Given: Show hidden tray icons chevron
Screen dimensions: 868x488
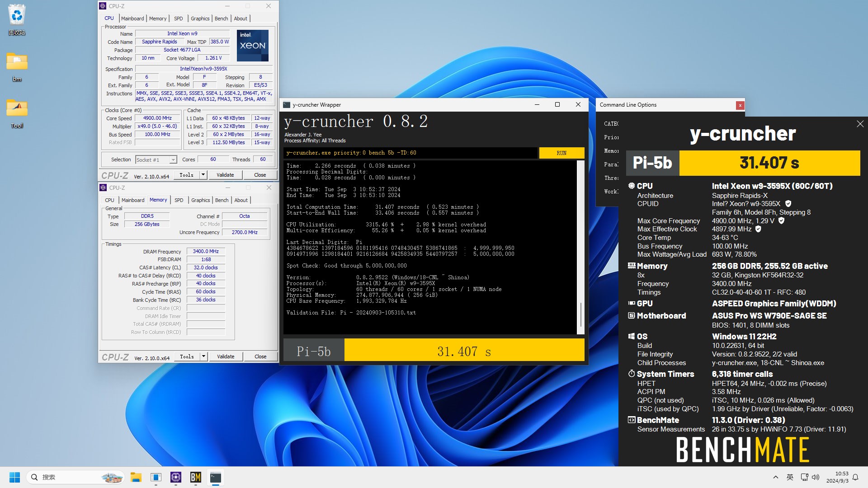Looking at the screenshot, I should coord(776,477).
